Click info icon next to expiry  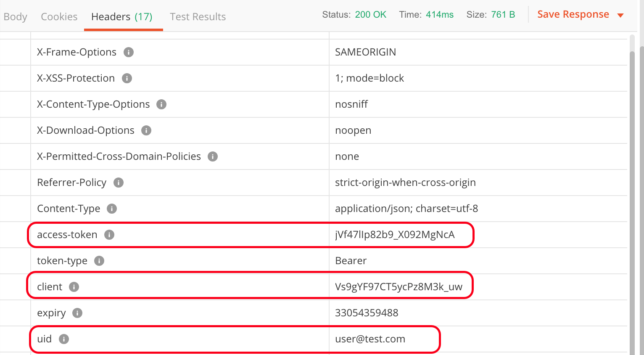[x=77, y=313]
